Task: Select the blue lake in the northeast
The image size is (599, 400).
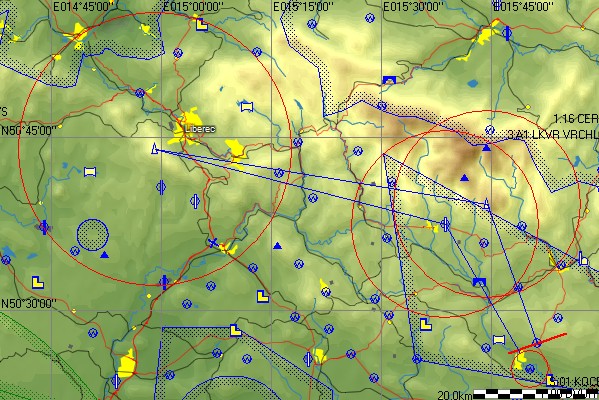Action: [x=473, y=83]
